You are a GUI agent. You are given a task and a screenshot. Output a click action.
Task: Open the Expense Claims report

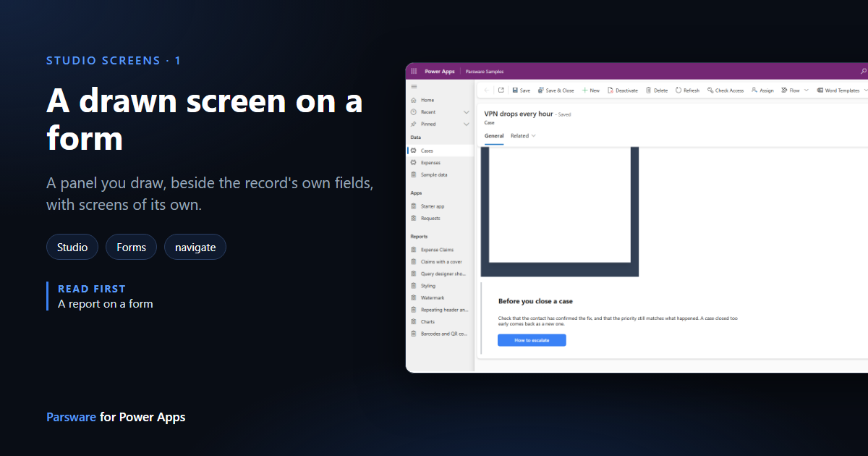440,250
